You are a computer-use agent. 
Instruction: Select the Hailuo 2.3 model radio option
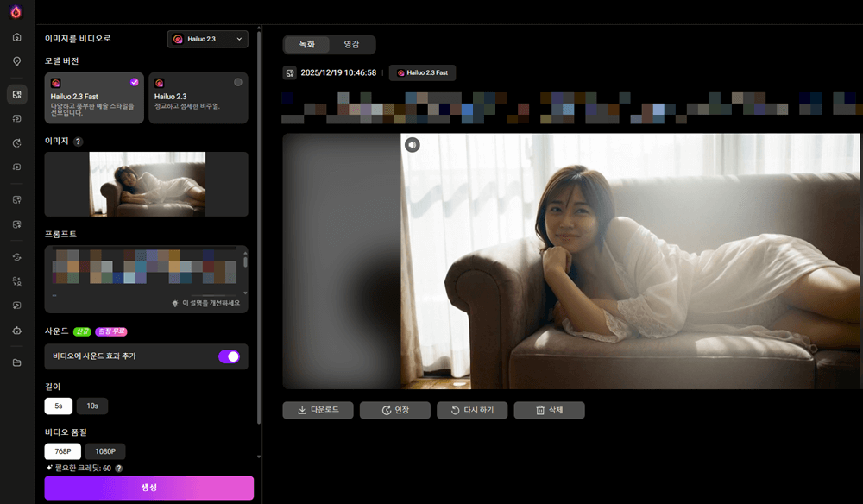tap(238, 82)
